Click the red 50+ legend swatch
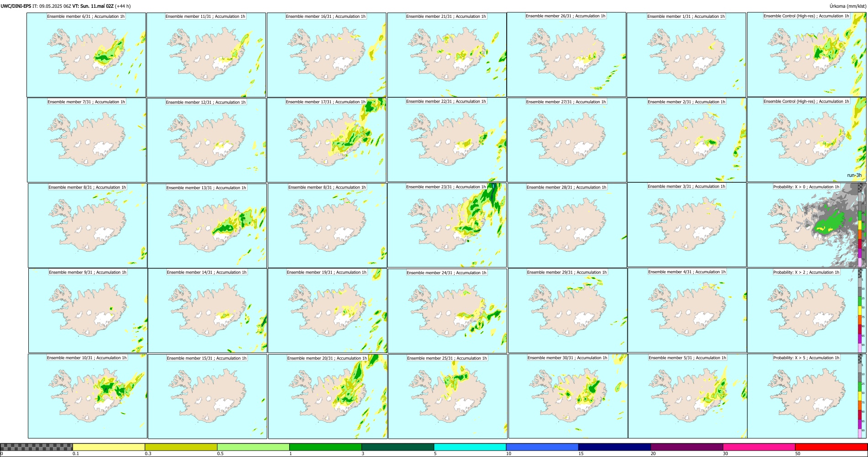Image resolution: width=868 pixels, height=457 pixels. pyautogui.click(x=831, y=447)
